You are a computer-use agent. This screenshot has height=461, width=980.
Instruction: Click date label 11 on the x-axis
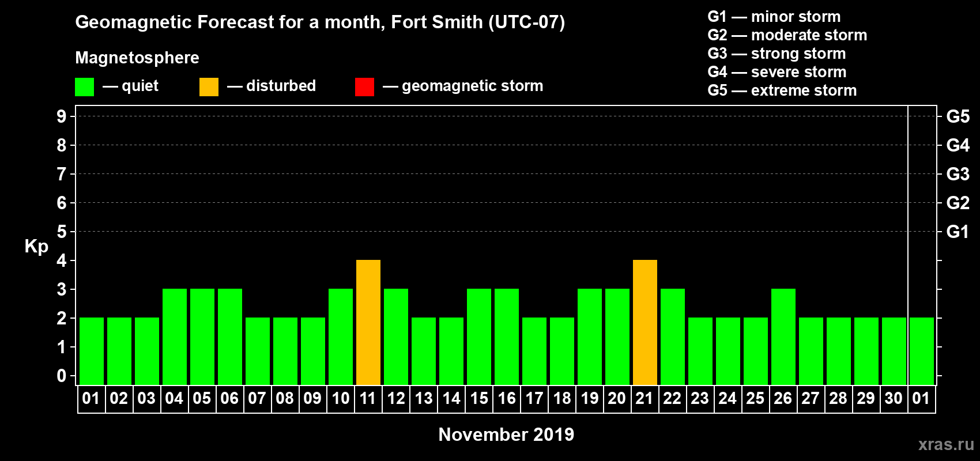[368, 398]
